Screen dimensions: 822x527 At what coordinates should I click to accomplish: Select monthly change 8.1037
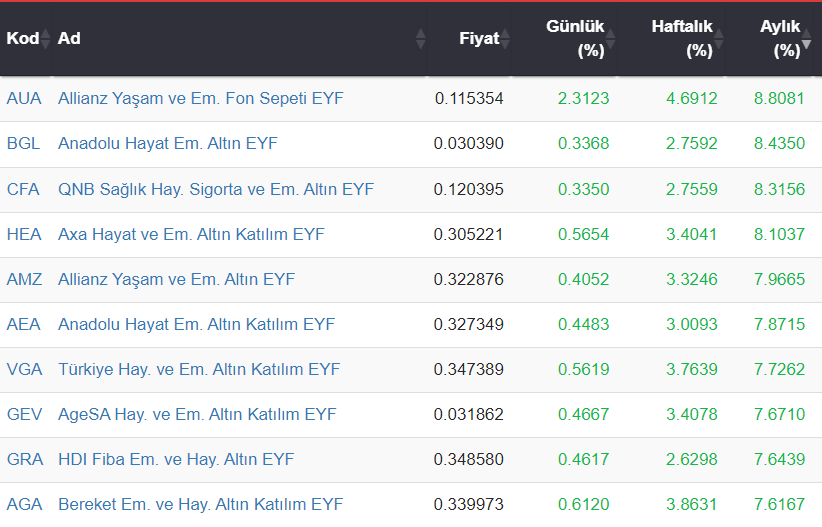tap(780, 234)
